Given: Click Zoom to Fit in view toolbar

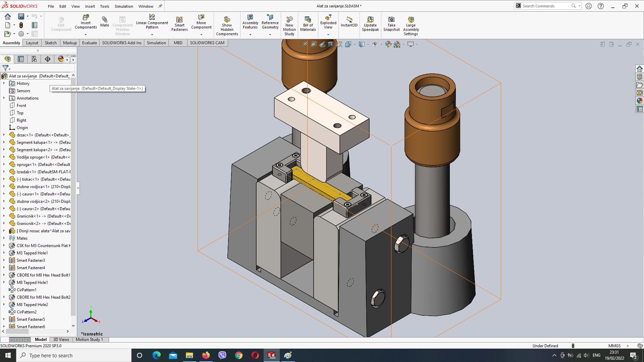Looking at the screenshot, I should point(304,44).
